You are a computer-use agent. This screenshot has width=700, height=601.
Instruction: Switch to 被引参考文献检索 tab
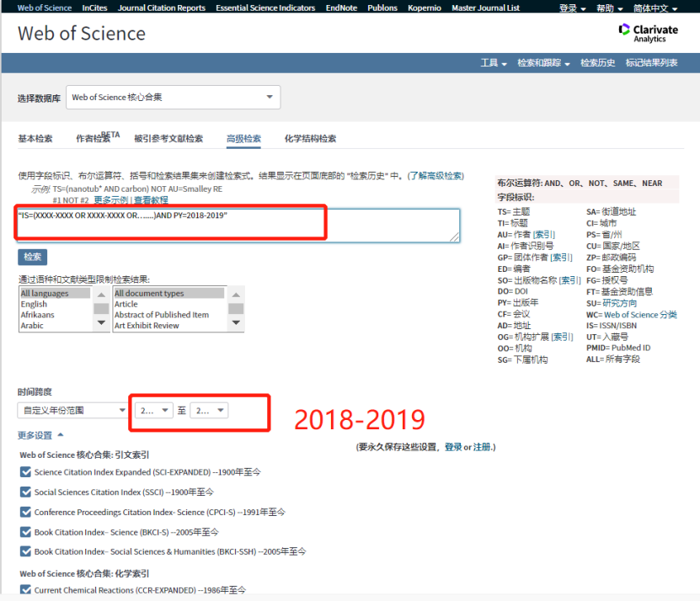point(168,139)
